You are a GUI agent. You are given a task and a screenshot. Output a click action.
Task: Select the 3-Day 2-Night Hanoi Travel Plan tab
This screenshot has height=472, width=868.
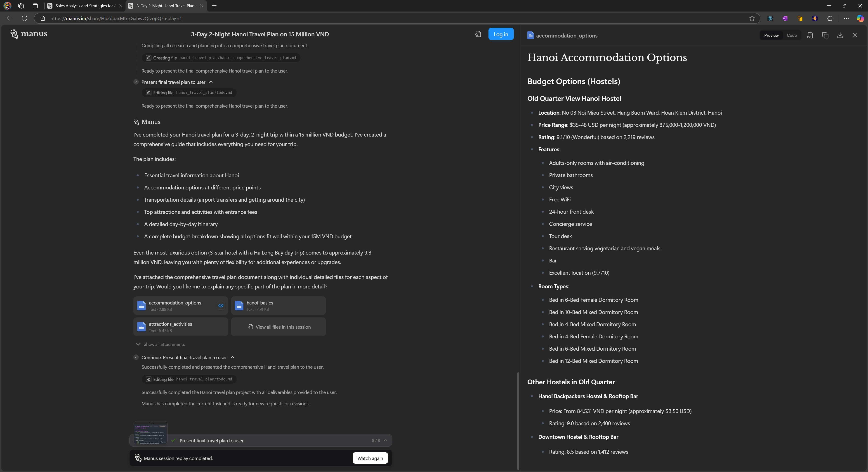tap(166, 6)
